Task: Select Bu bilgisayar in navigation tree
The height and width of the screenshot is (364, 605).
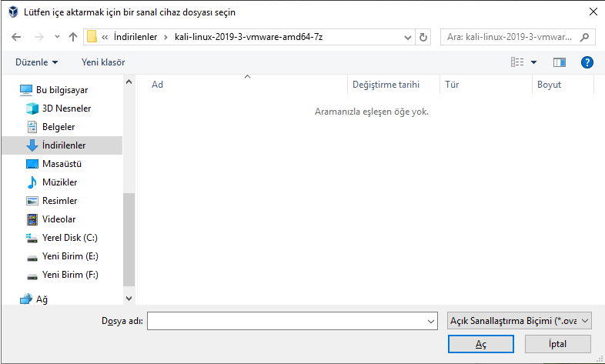Action: pyautogui.click(x=62, y=90)
